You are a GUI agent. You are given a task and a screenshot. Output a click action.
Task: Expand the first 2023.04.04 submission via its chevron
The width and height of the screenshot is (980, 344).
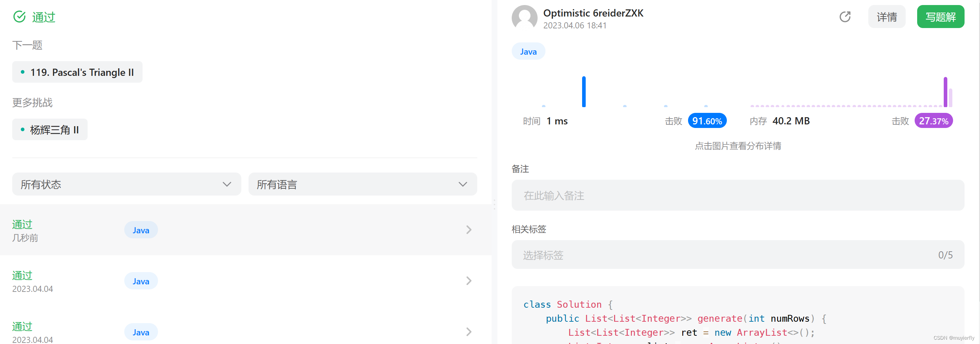[468, 281]
